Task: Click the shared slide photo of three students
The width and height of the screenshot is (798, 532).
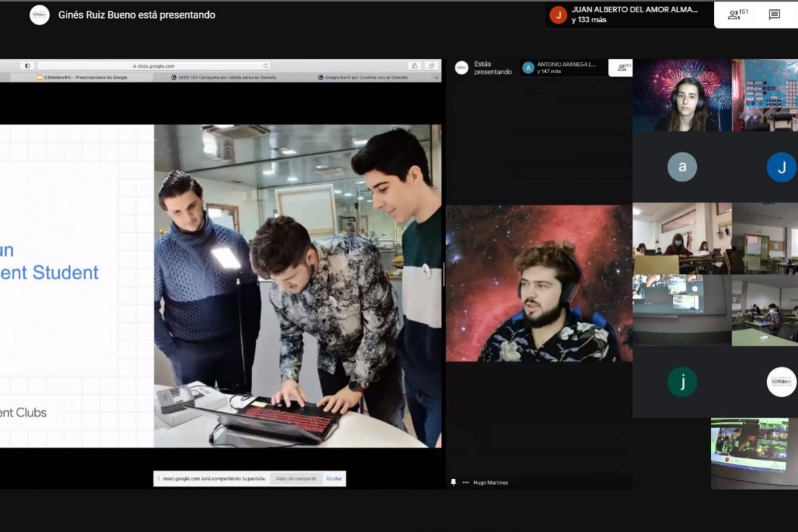Action: click(297, 286)
